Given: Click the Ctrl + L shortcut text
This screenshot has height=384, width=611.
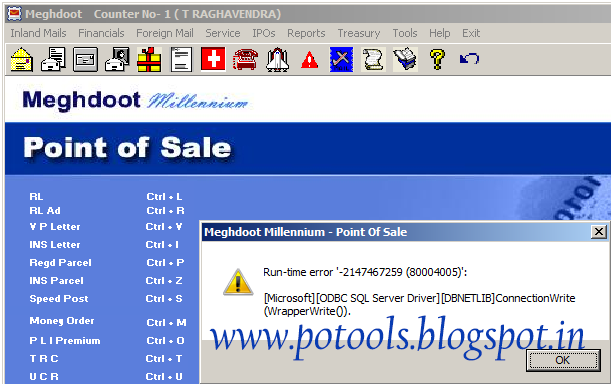Looking at the screenshot, I should [164, 196].
